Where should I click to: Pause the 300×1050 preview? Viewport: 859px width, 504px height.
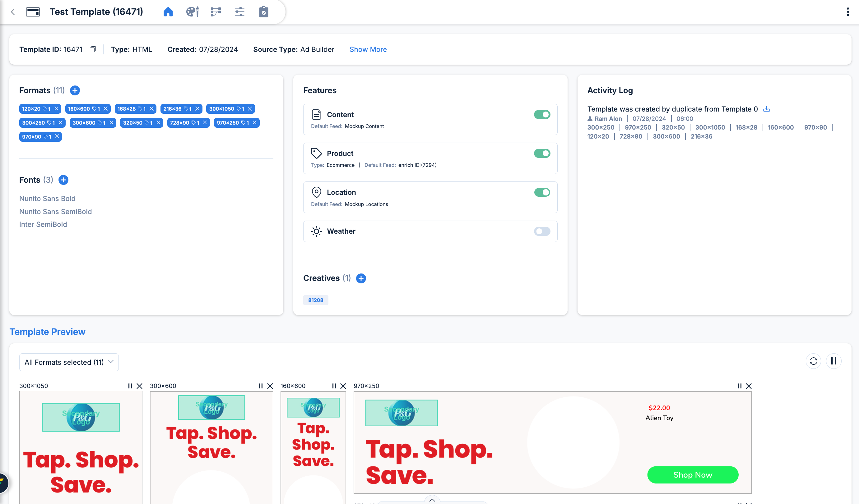(130, 386)
